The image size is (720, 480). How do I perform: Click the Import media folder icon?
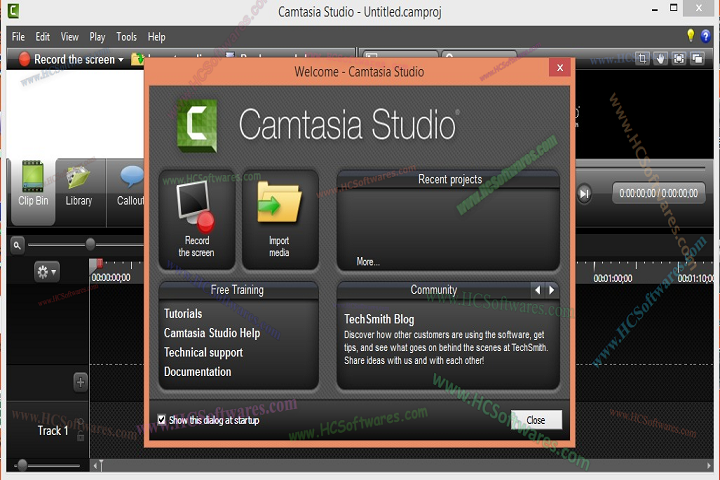click(x=279, y=205)
